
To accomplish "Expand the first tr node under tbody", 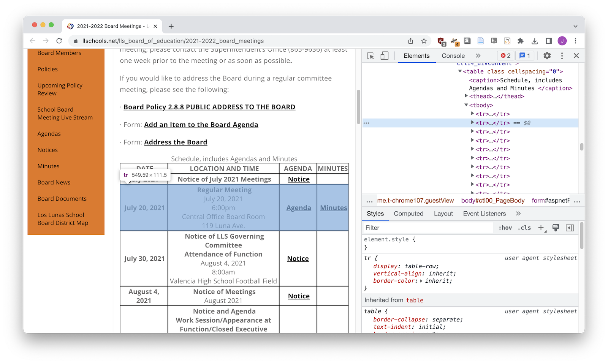I will (x=472, y=113).
